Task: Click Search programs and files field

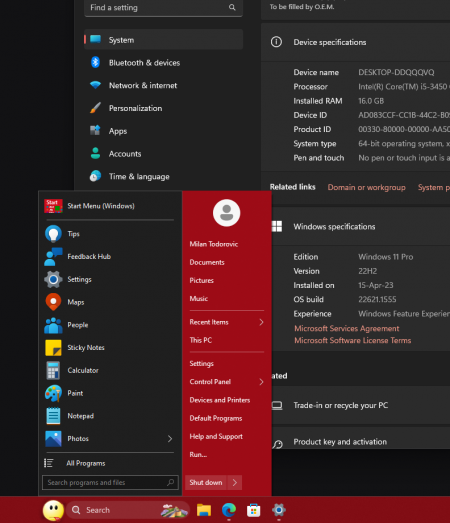Action: [x=110, y=482]
